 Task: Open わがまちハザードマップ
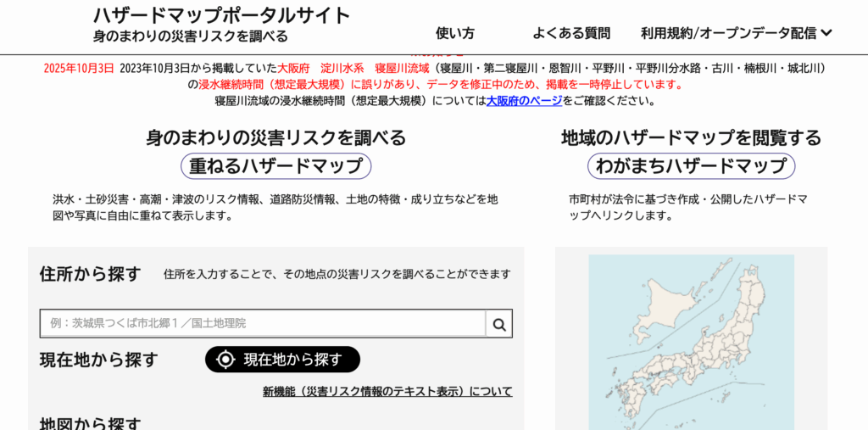tap(691, 165)
